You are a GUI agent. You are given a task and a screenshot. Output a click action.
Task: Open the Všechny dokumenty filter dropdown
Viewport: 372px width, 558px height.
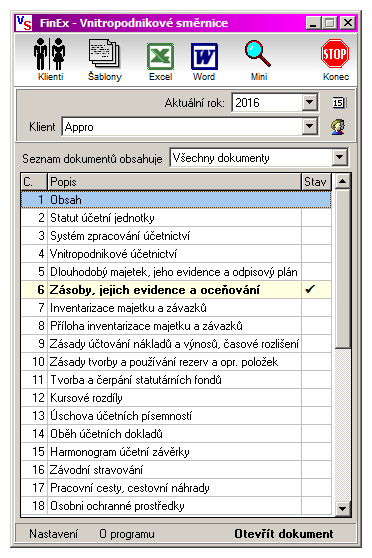point(340,158)
